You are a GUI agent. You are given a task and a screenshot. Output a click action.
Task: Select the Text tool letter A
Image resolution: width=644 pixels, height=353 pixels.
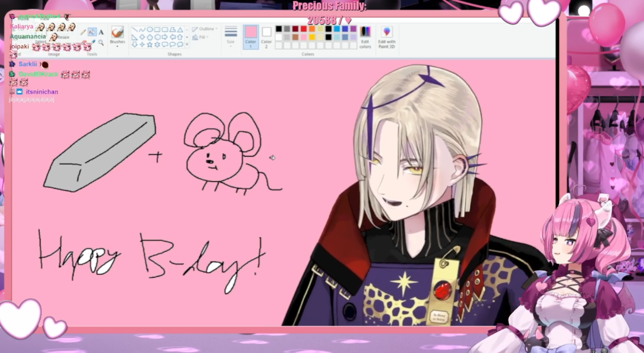[101, 32]
